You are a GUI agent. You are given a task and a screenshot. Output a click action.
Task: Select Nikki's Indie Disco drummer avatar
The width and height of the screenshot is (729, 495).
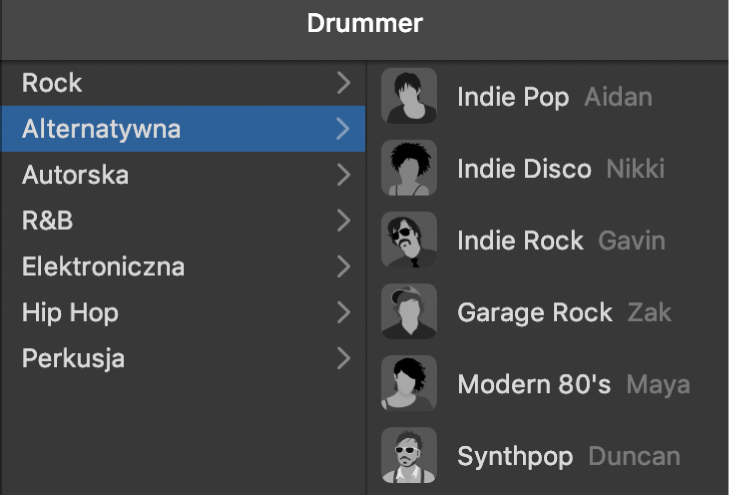[409, 168]
